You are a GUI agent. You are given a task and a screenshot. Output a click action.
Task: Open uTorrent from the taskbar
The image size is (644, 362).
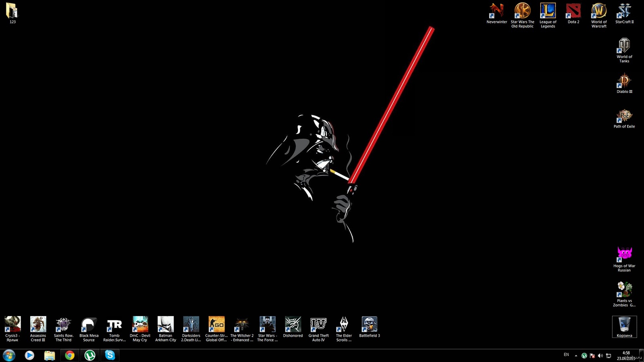90,355
